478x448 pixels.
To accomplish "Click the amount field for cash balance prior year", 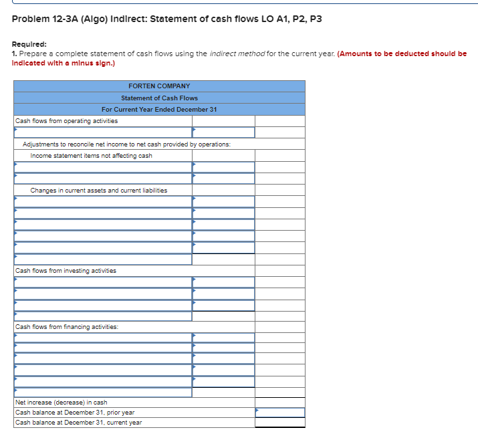I will coord(280,413).
